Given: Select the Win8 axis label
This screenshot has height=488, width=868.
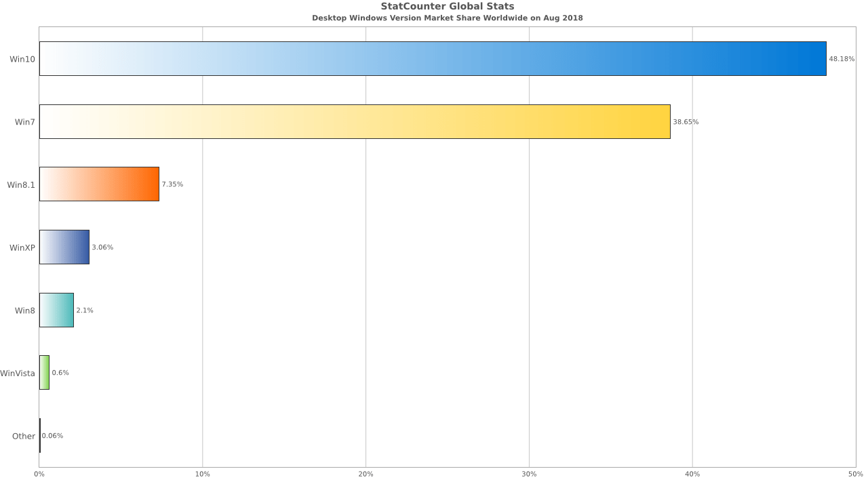Looking at the screenshot, I should pos(25,310).
